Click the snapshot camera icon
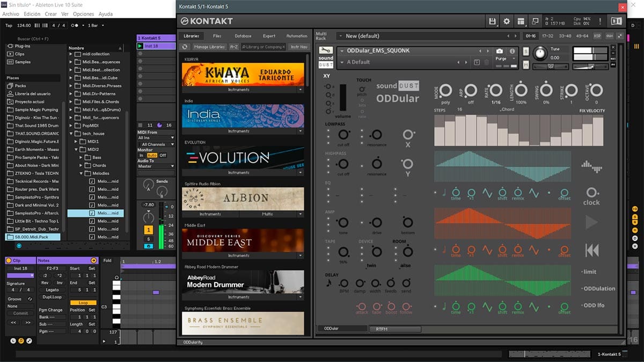The width and height of the screenshot is (644, 362). pos(500,51)
